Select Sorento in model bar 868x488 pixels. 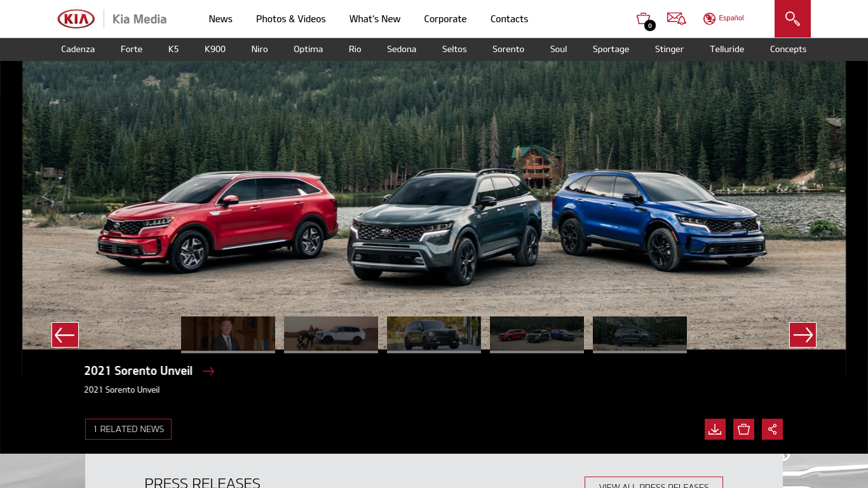pyautogui.click(x=508, y=49)
